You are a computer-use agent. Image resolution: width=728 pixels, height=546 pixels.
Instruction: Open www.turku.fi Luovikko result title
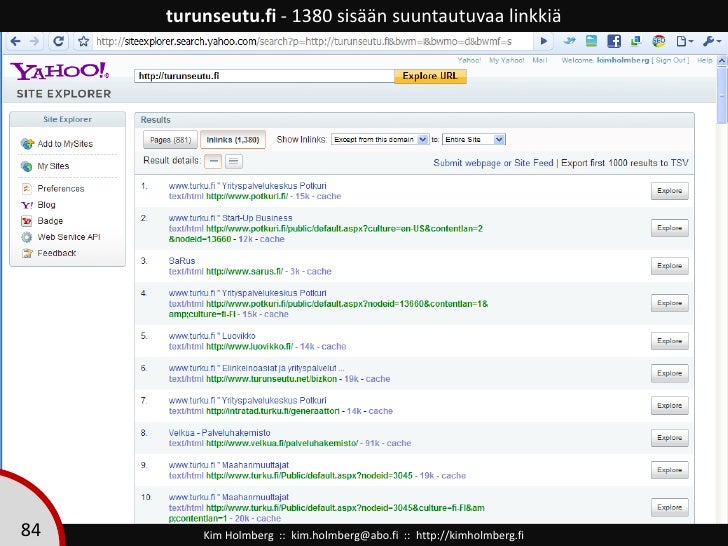pyautogui.click(x=212, y=336)
